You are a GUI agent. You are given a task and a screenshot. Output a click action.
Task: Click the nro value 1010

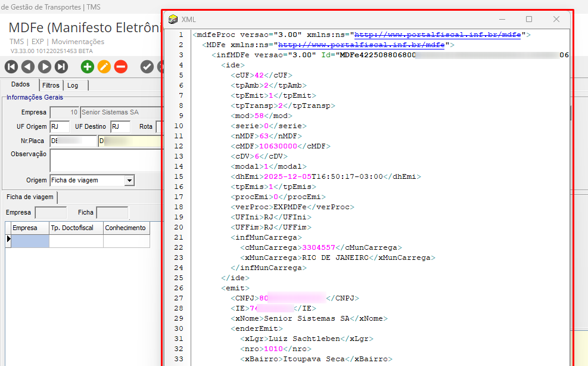coord(273,349)
